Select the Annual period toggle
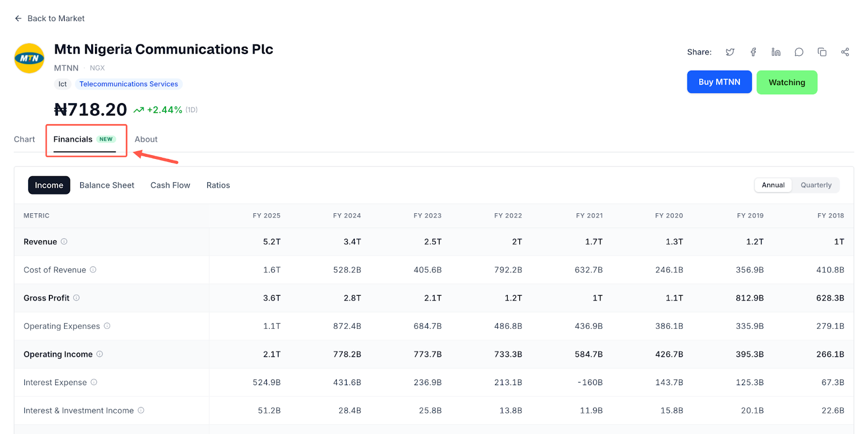Viewport: 868px width, 434px height. coord(773,185)
